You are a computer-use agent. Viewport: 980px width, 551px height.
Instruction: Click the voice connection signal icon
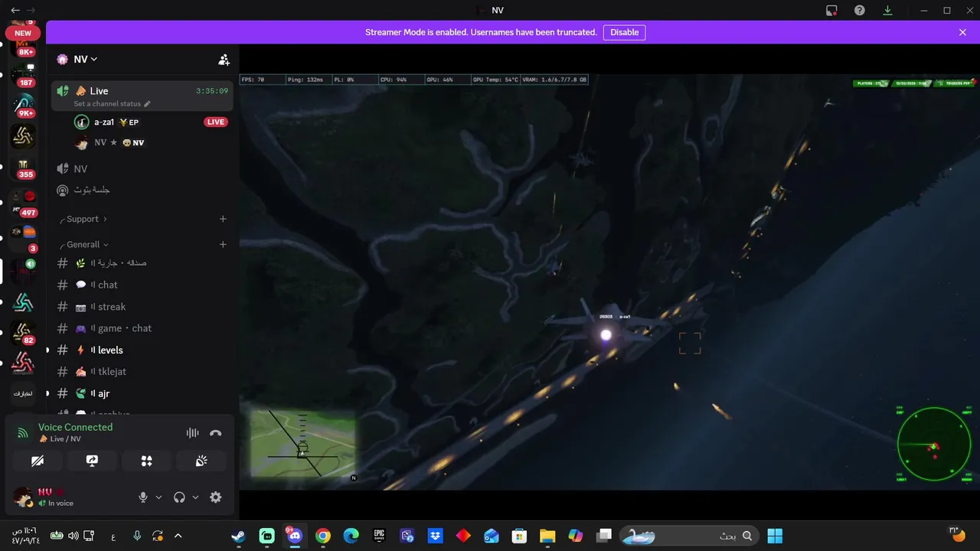(23, 433)
